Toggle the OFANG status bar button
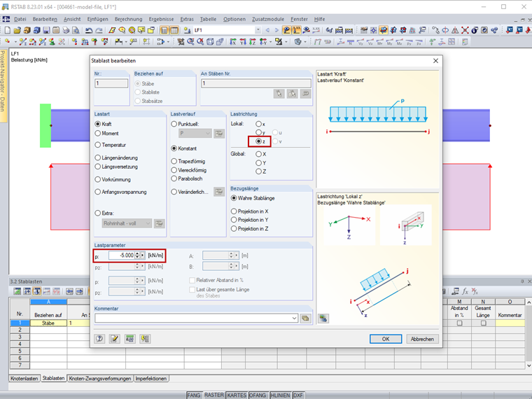Viewport: 532px width, 399px height. point(258,395)
